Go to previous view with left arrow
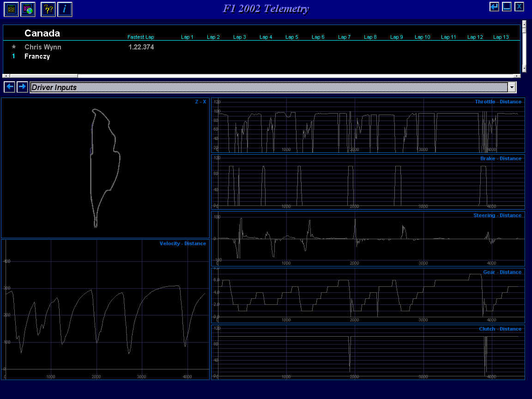Viewport: 532px width, 399px height. point(10,87)
